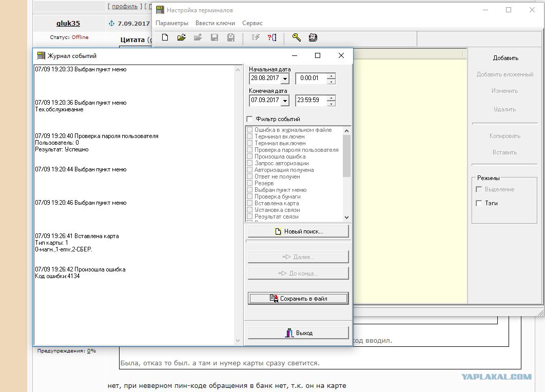This screenshot has height=392, width=545.
Task: Click the event filter list scrollbar thumb
Action: tap(346, 155)
